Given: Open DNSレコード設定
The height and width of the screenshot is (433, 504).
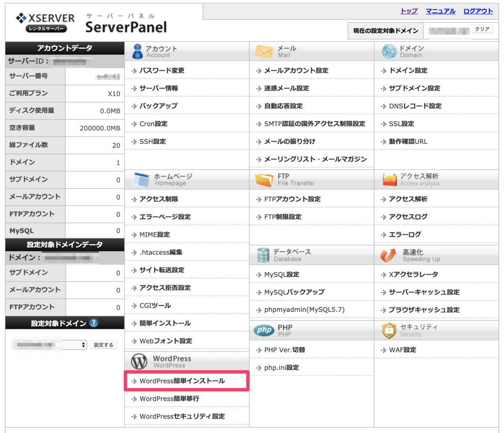Looking at the screenshot, I should pos(415,106).
